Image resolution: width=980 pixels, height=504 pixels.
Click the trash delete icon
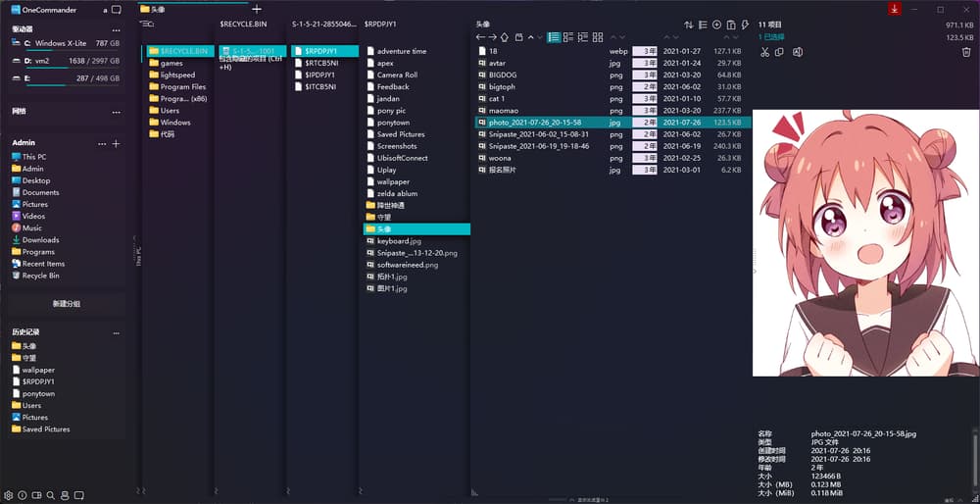tap(965, 52)
